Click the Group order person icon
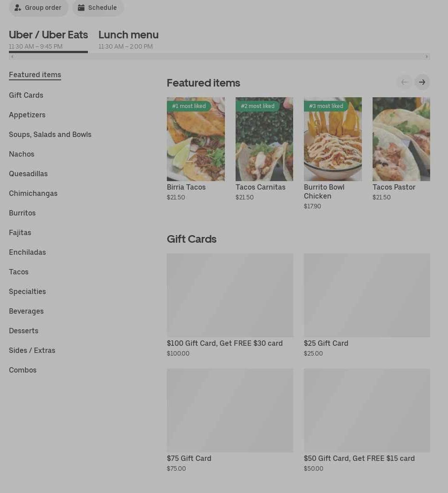 tap(17, 8)
